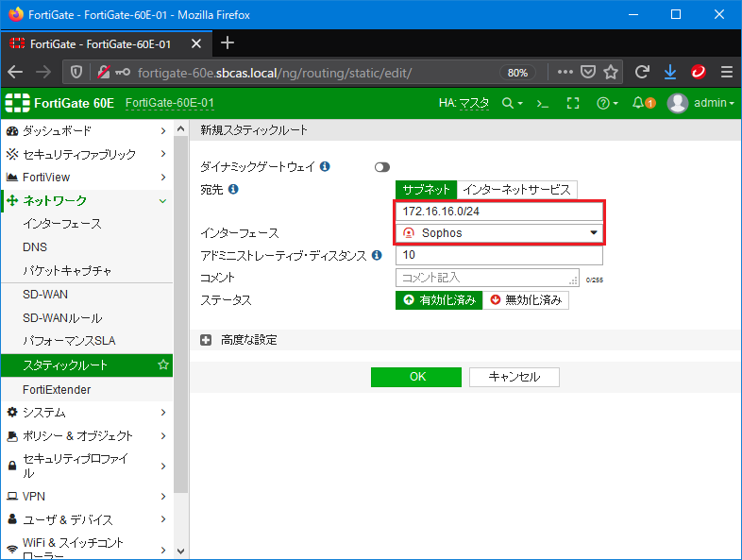Open the DNS sidebar item
Viewport: 742px width, 560px height.
(x=87, y=247)
